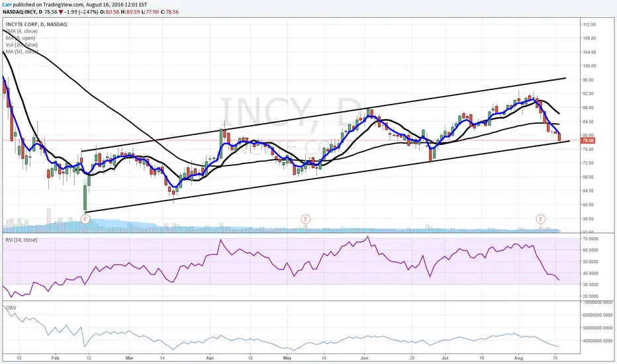Click the 12 date label after Feb

[x=89, y=358]
